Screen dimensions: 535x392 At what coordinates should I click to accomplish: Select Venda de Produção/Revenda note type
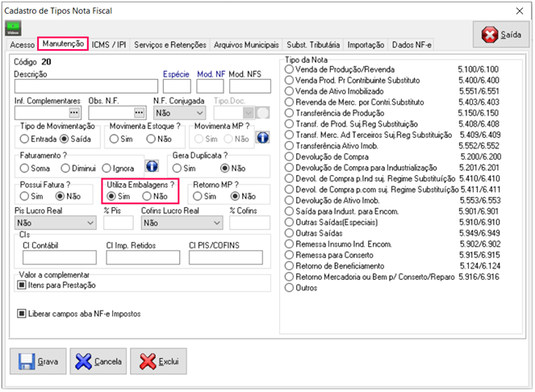pyautogui.click(x=290, y=70)
